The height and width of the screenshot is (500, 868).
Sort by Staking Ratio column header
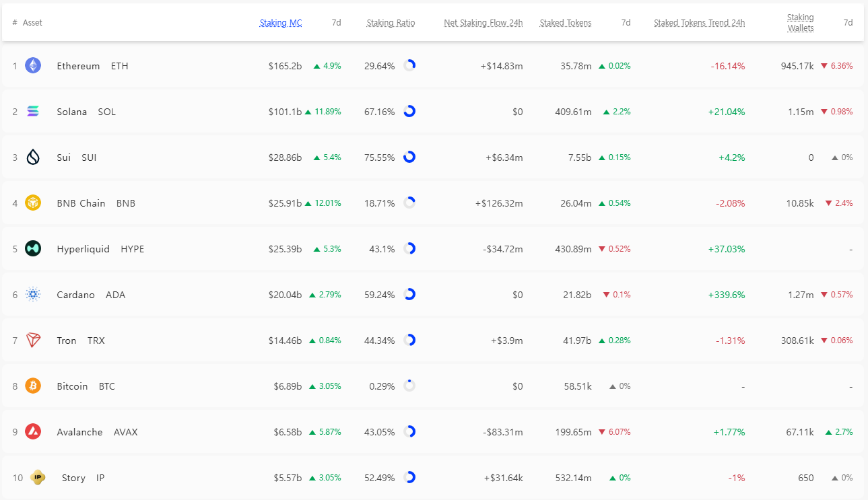[x=391, y=22]
